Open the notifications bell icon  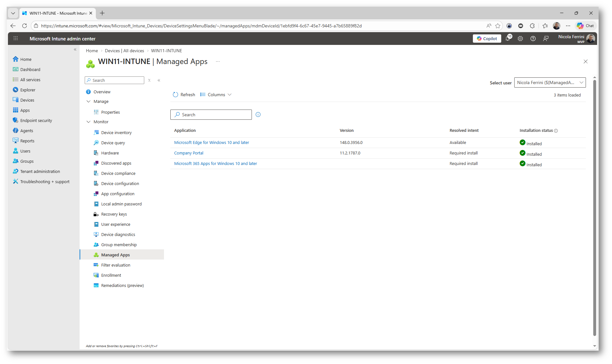[508, 39]
